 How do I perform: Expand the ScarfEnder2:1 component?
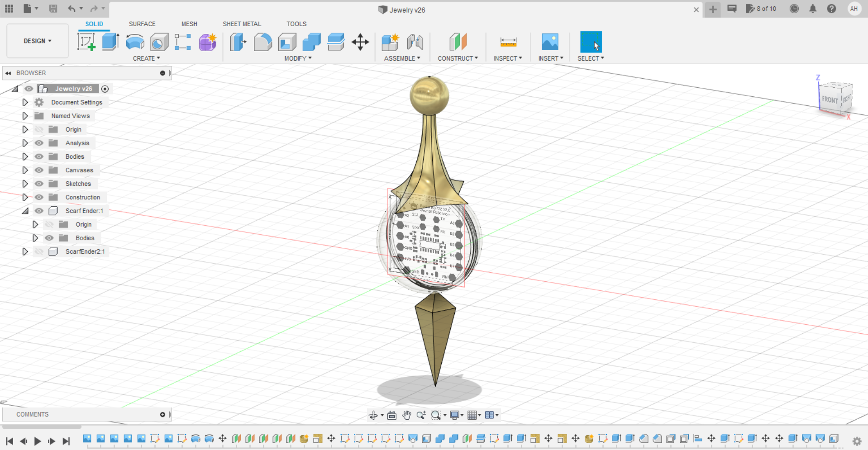[x=25, y=251]
